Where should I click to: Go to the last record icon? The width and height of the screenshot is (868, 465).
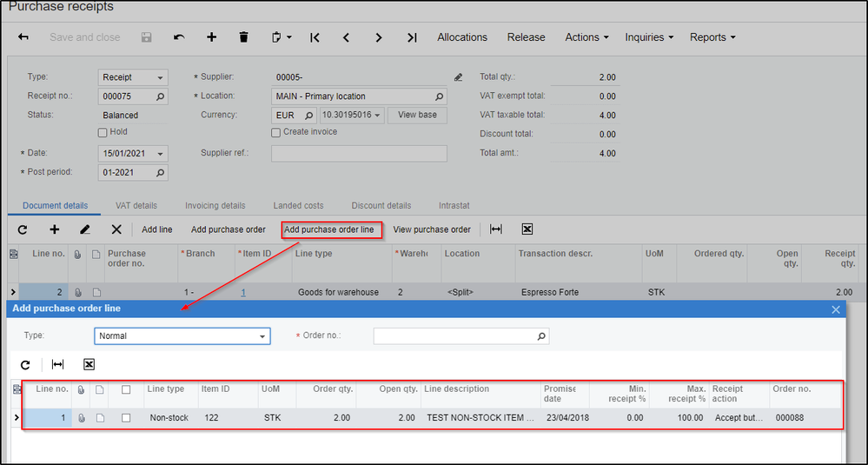coord(412,37)
